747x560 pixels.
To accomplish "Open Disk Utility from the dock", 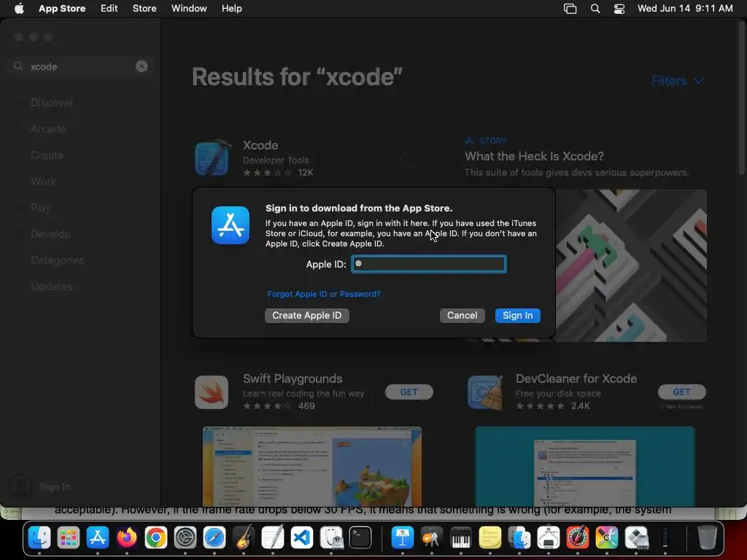I will (331, 538).
